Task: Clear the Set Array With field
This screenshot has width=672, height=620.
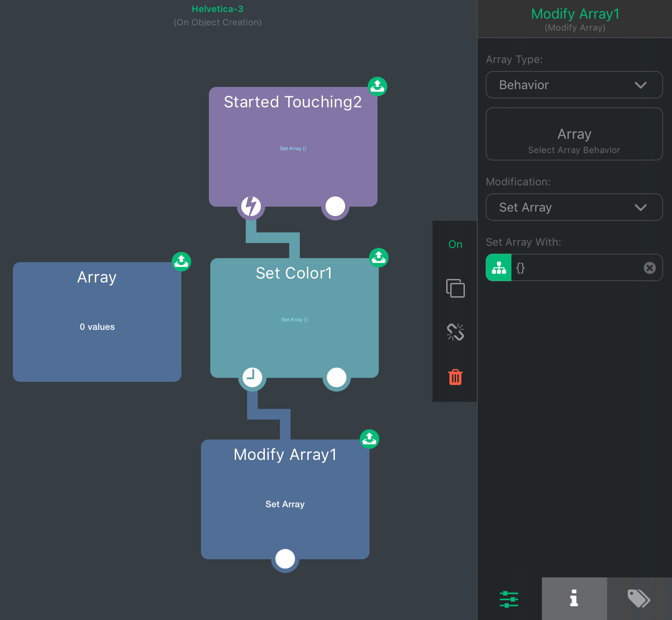Action: pyautogui.click(x=650, y=268)
